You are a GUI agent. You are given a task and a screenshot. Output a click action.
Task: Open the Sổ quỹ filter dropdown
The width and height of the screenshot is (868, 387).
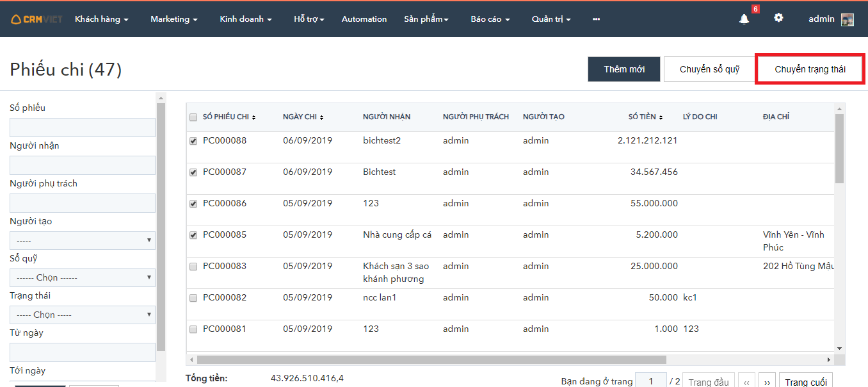coord(83,277)
